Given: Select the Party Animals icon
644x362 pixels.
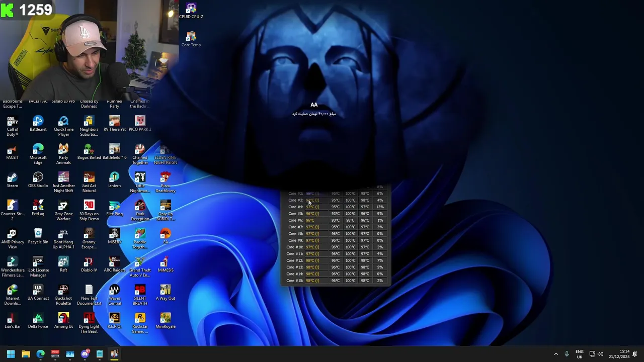Looking at the screenshot, I should coord(63,154).
